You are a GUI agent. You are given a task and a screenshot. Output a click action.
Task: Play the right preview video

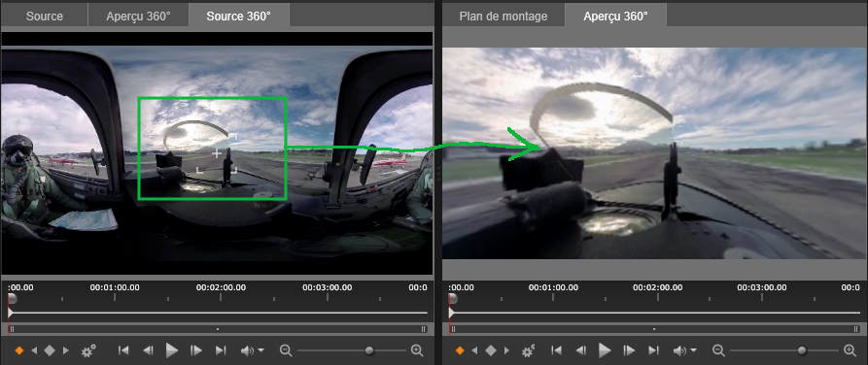coord(605,350)
